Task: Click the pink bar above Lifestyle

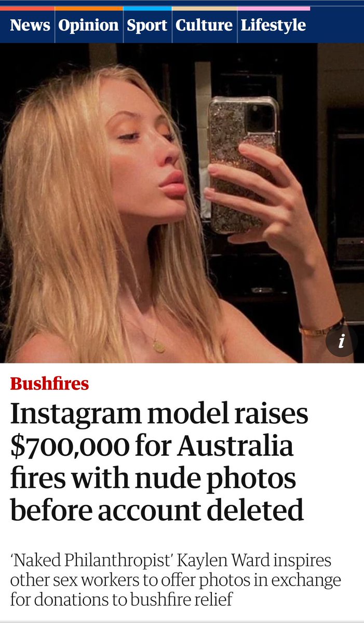Action: tap(274, 8)
